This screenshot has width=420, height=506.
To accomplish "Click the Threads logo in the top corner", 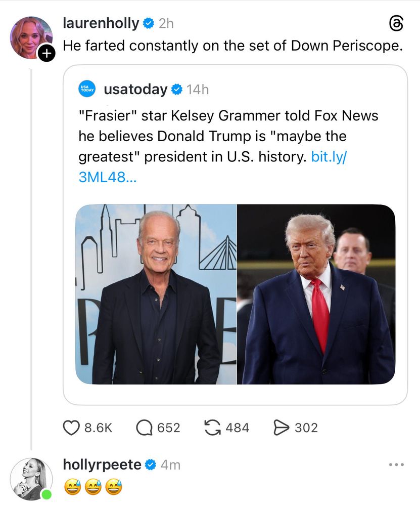I will [397, 23].
